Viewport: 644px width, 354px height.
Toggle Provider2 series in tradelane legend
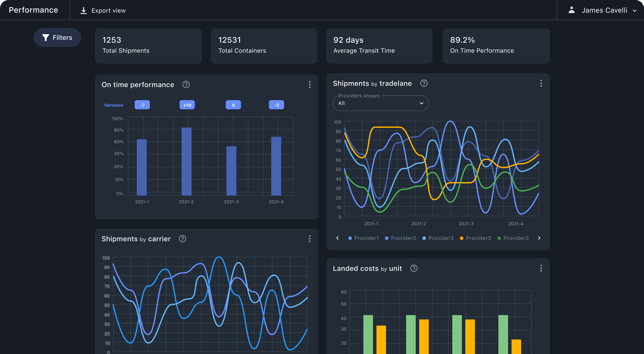[x=400, y=238]
